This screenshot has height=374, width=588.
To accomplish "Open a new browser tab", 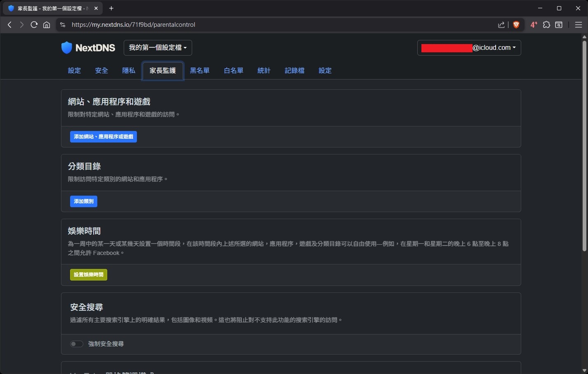I will 111,8.
